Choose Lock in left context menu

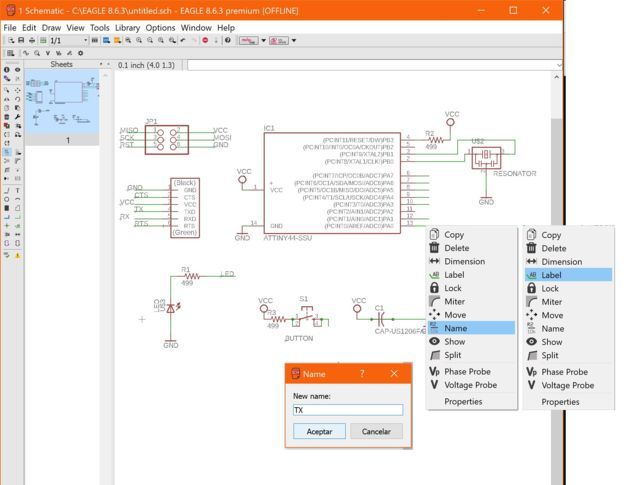click(471, 288)
